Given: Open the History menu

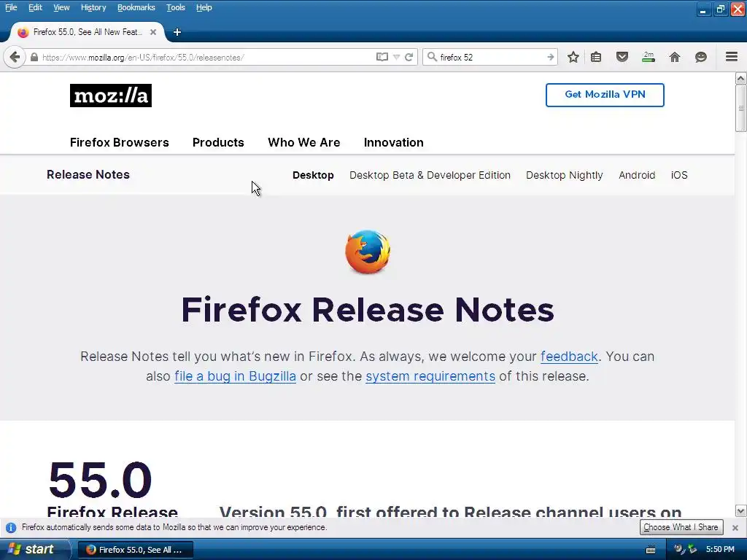Looking at the screenshot, I should pyautogui.click(x=93, y=7).
